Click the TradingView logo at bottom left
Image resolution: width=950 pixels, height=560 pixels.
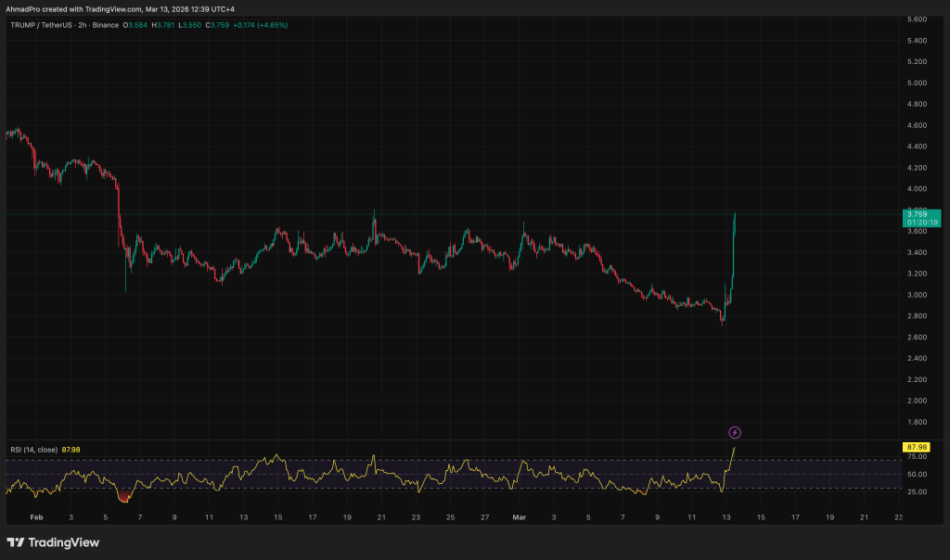(x=53, y=542)
